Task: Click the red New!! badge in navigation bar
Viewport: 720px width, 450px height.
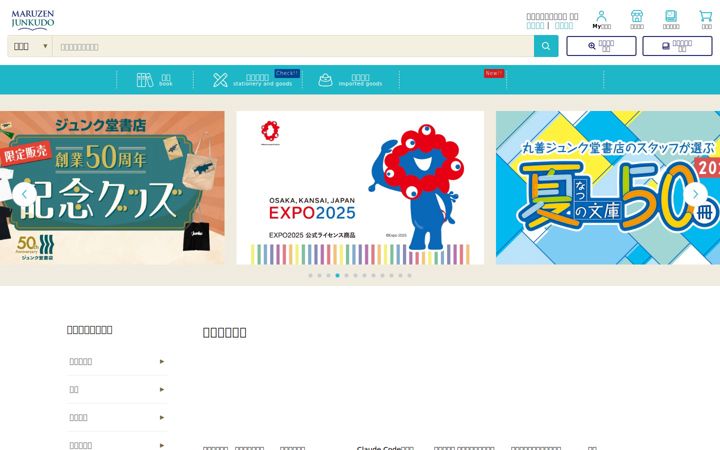Action: click(494, 73)
